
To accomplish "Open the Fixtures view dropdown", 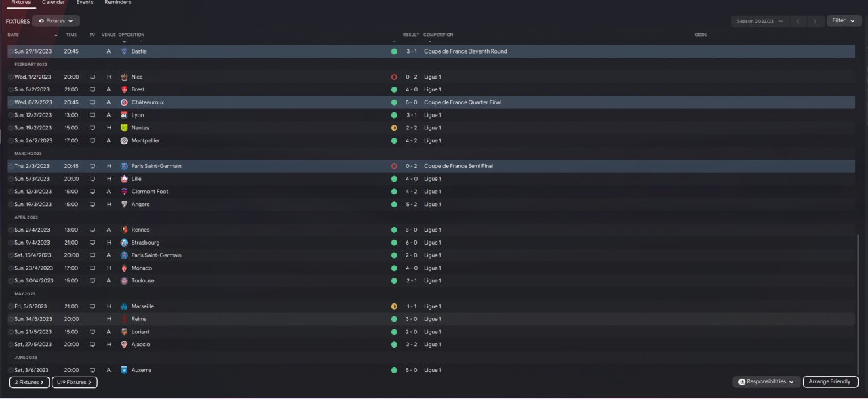I will tap(56, 21).
